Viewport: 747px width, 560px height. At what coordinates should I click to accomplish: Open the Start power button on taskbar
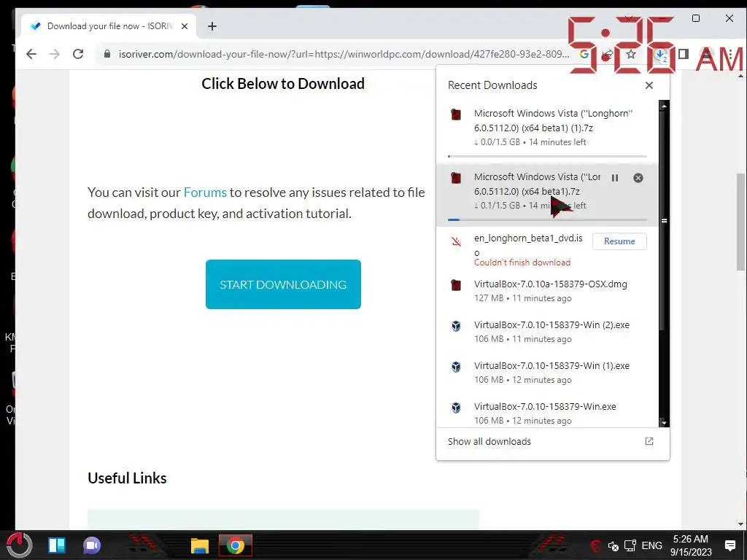coord(19,545)
